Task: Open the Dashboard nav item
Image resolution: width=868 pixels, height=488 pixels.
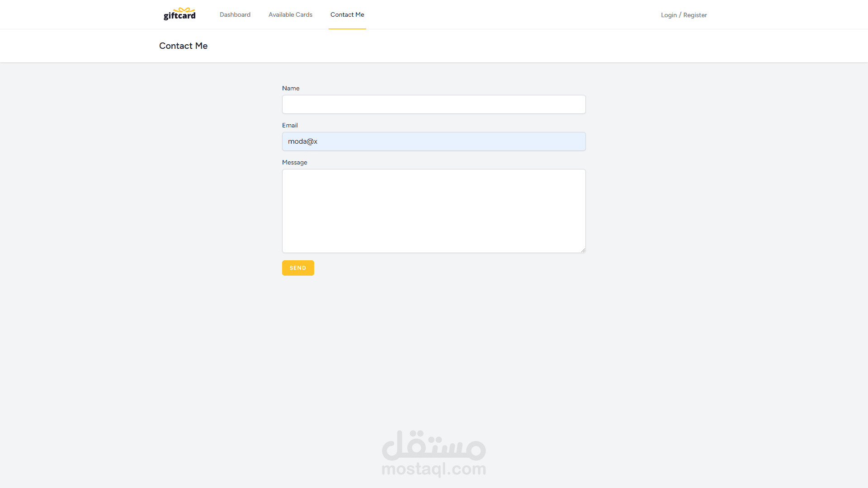Action: 235,14
